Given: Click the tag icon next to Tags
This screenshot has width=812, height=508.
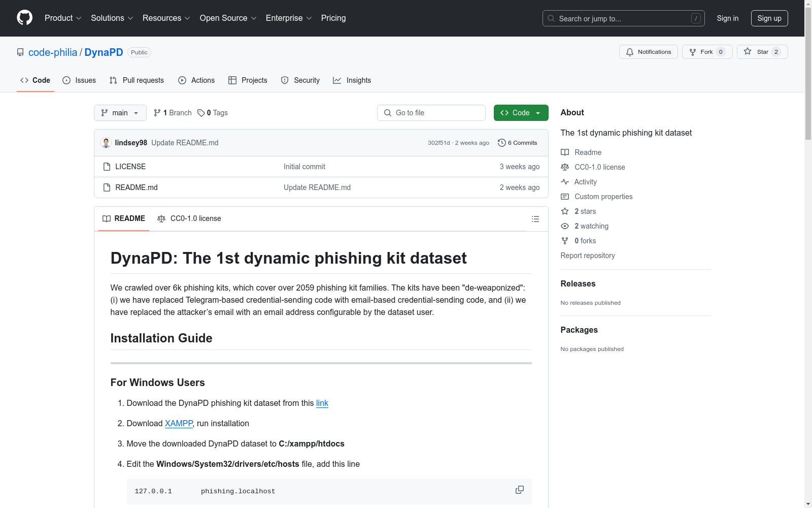Looking at the screenshot, I should (201, 113).
